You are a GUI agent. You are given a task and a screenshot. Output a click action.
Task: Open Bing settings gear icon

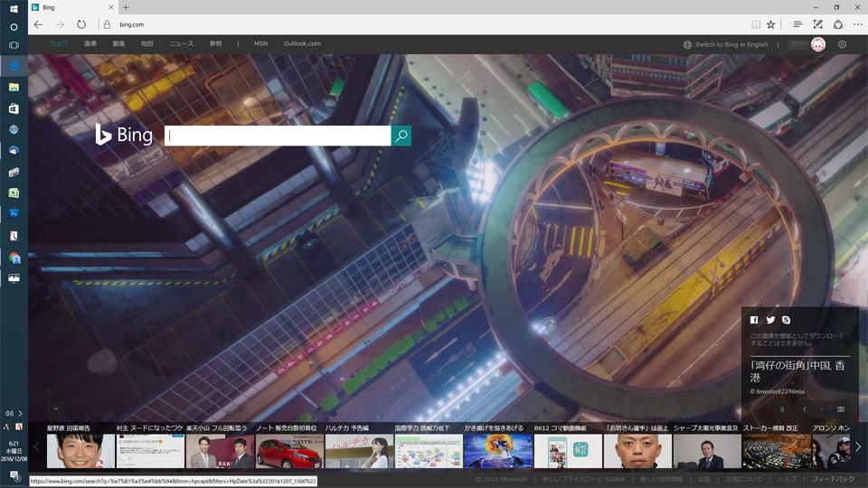point(842,44)
